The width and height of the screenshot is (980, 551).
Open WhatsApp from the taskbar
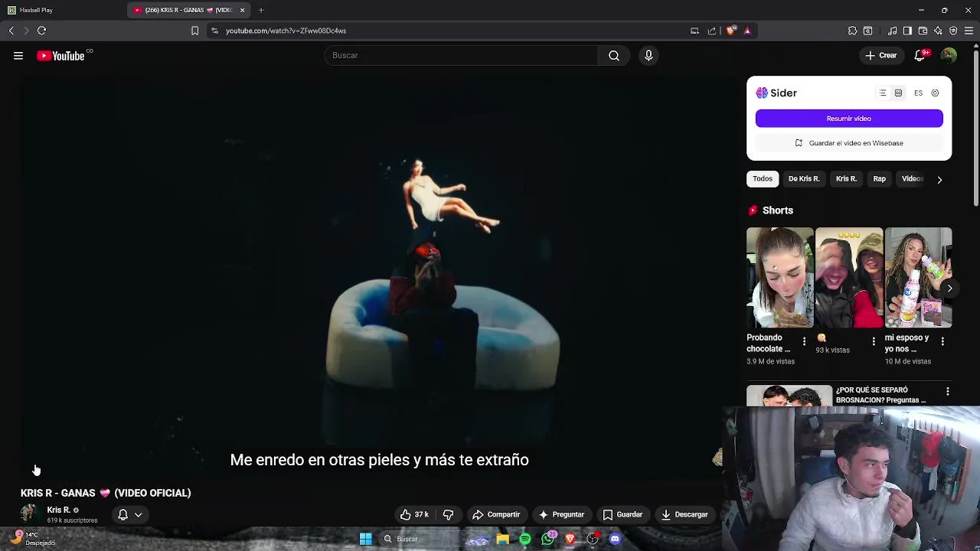tap(547, 540)
